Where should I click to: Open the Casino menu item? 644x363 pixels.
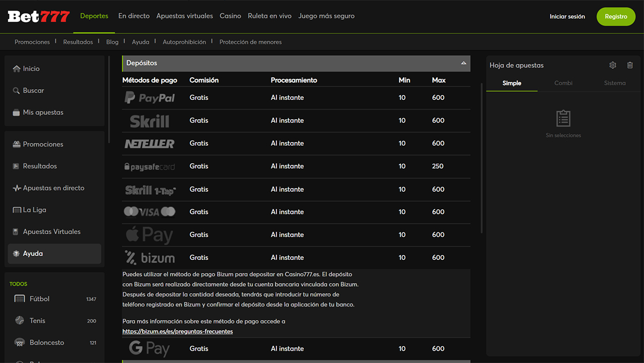pos(230,16)
